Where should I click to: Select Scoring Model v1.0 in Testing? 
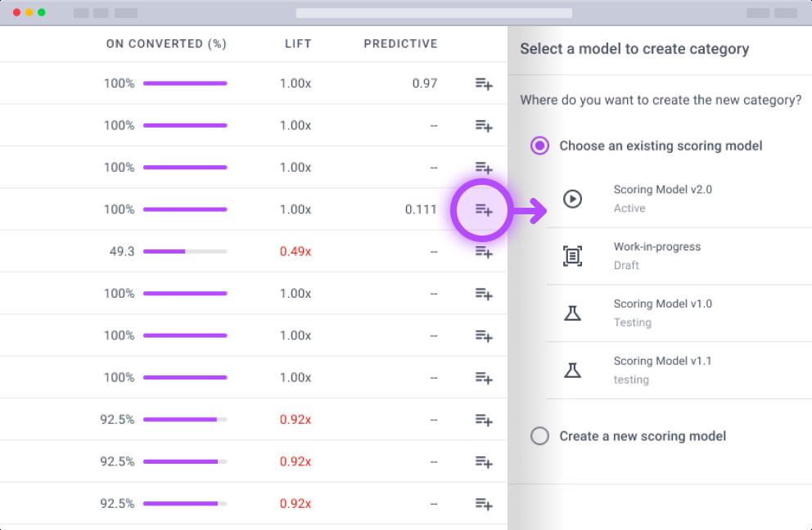(x=662, y=313)
